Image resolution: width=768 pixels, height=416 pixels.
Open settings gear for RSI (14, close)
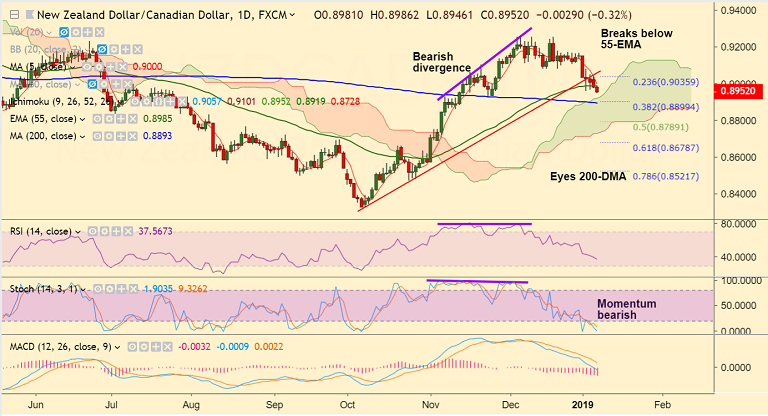tap(104, 231)
